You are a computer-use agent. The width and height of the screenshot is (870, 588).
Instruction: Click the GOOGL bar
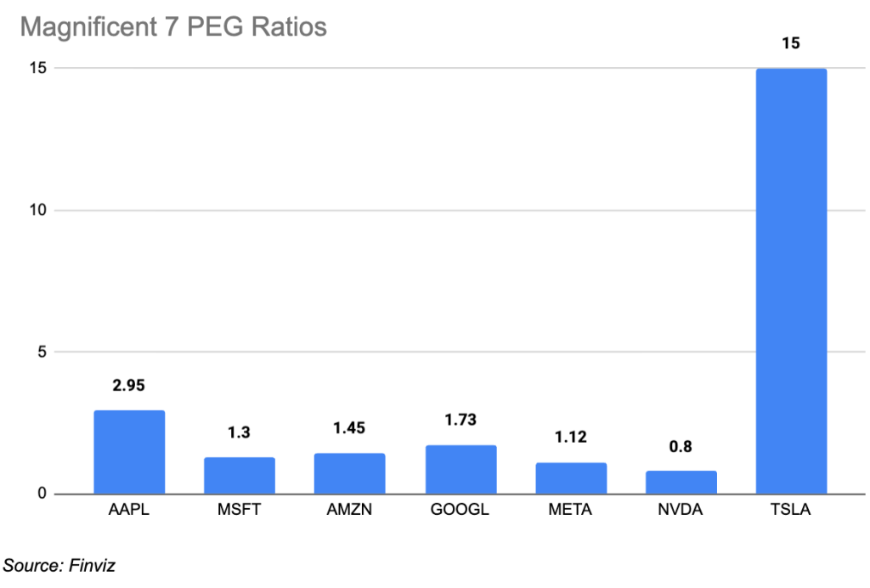click(x=460, y=469)
